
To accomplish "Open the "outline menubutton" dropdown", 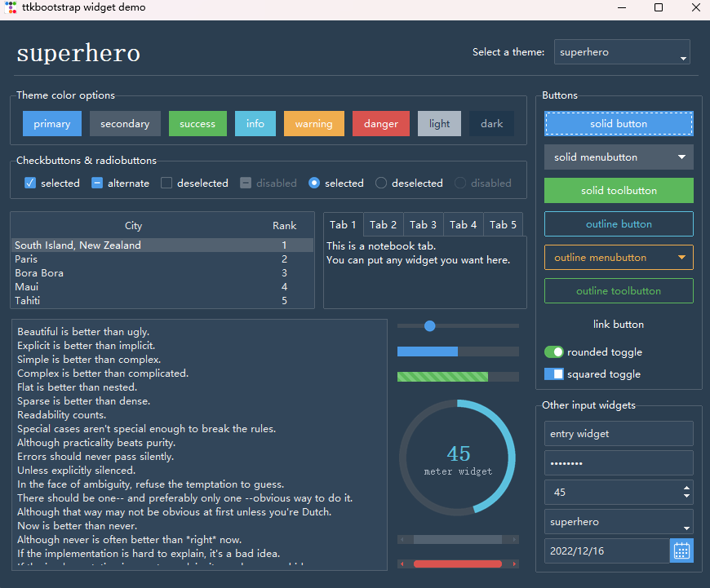I will 618,257.
